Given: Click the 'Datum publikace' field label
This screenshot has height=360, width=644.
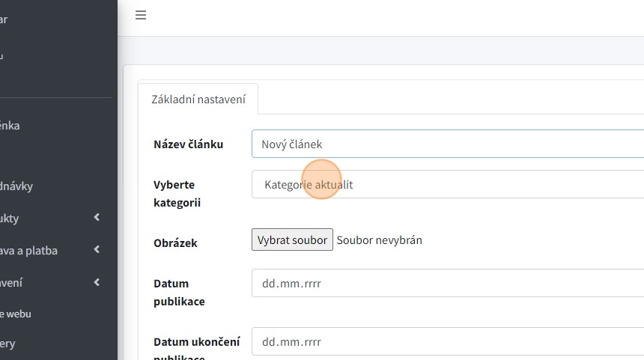Looking at the screenshot, I should 179,292.
